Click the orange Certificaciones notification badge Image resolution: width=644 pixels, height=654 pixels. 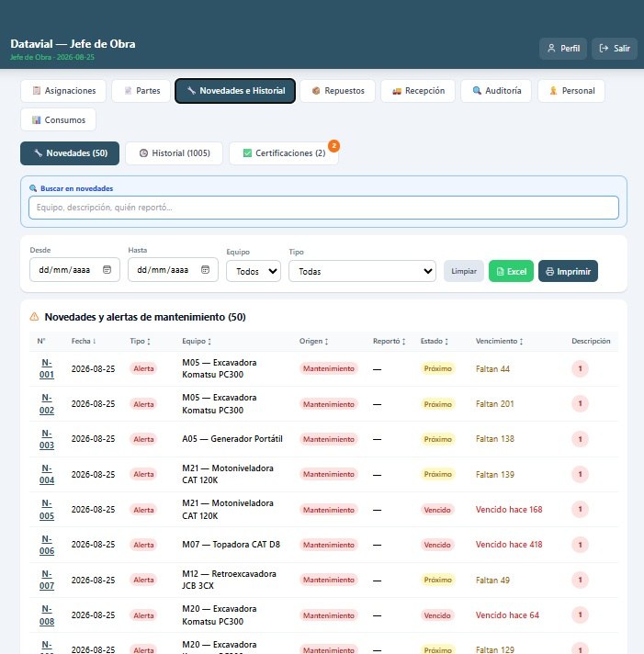pyautogui.click(x=333, y=145)
